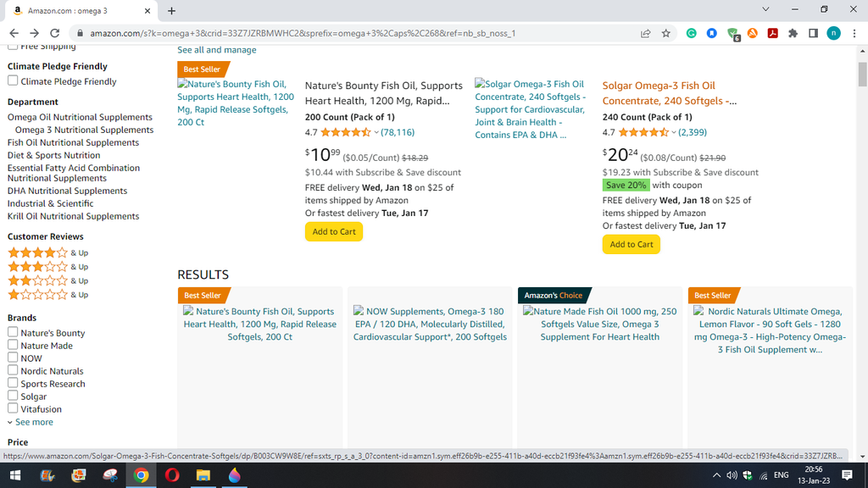The height and width of the screenshot is (488, 868).
Task: Open Nature's Bounty Fish Oil sponsored title
Action: pyautogui.click(x=384, y=93)
